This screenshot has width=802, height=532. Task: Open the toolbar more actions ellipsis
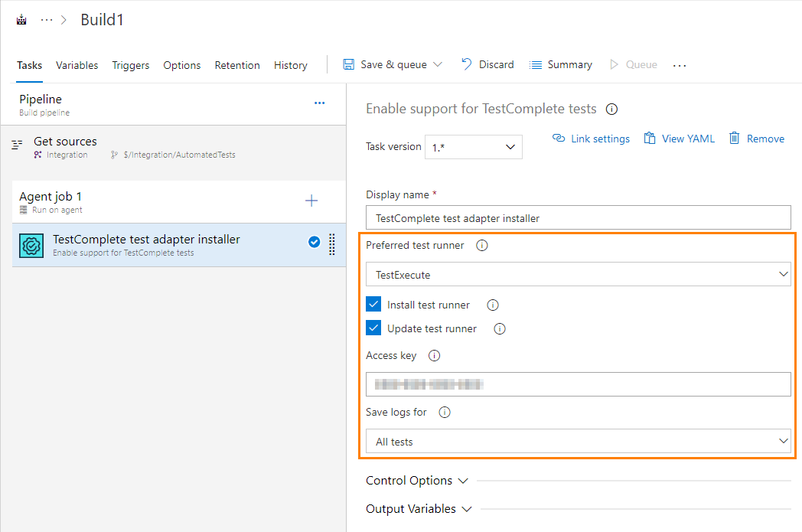pyautogui.click(x=680, y=66)
